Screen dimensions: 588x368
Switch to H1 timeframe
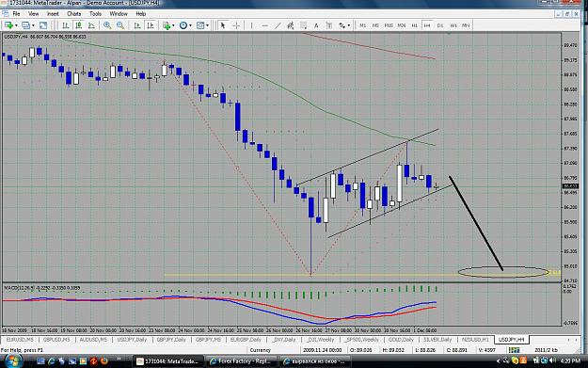[x=414, y=25]
